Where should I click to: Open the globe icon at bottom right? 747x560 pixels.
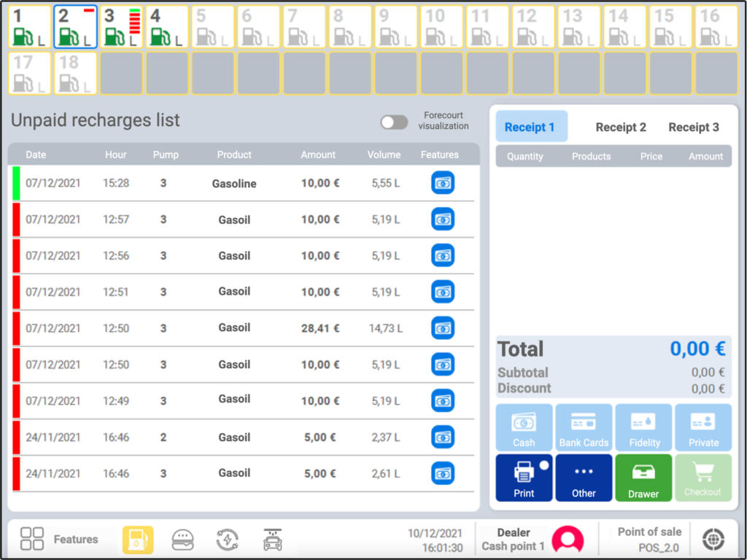click(713, 540)
